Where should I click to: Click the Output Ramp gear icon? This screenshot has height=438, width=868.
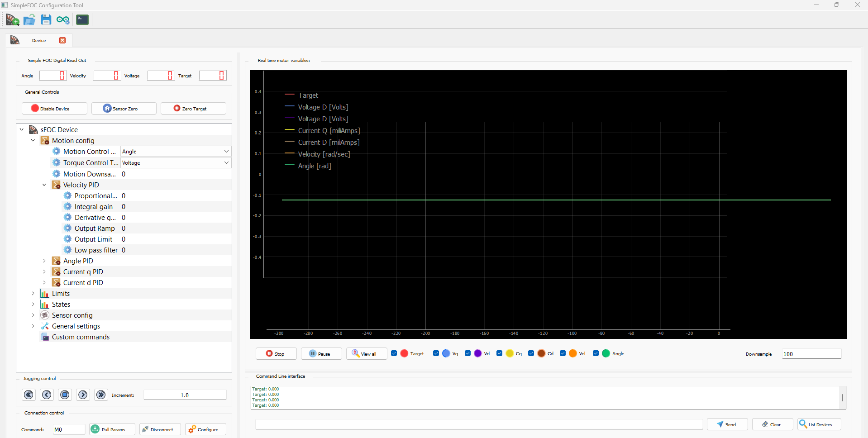coord(67,228)
